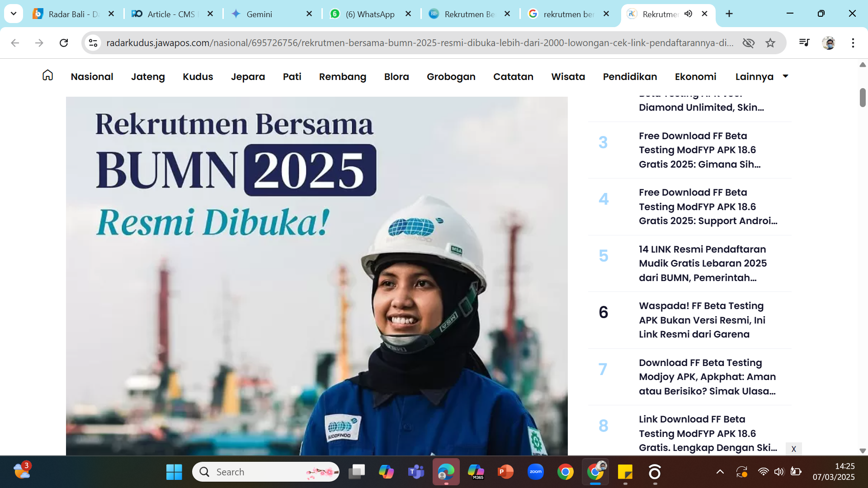Open the Ekonomi category
The height and width of the screenshot is (488, 868).
tap(695, 77)
